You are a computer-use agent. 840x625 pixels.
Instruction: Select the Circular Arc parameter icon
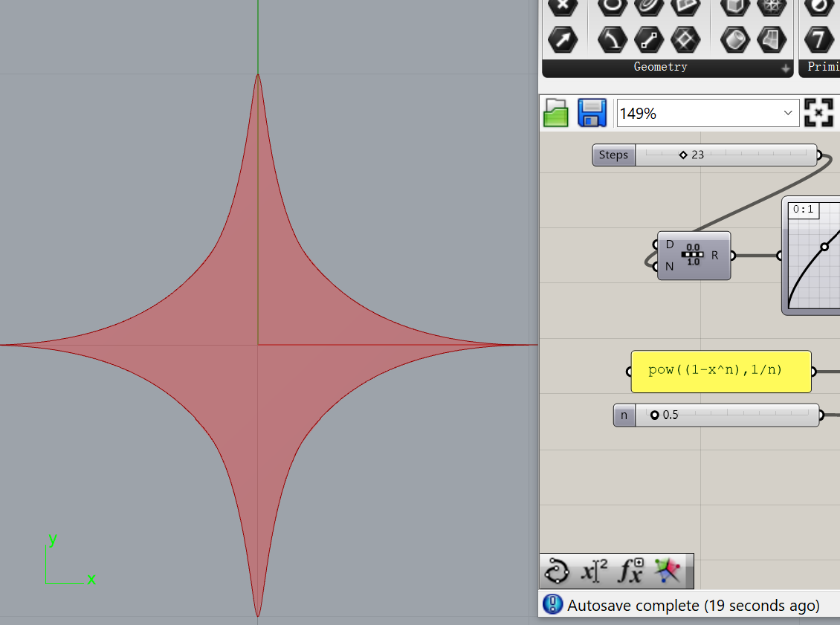pos(613,39)
